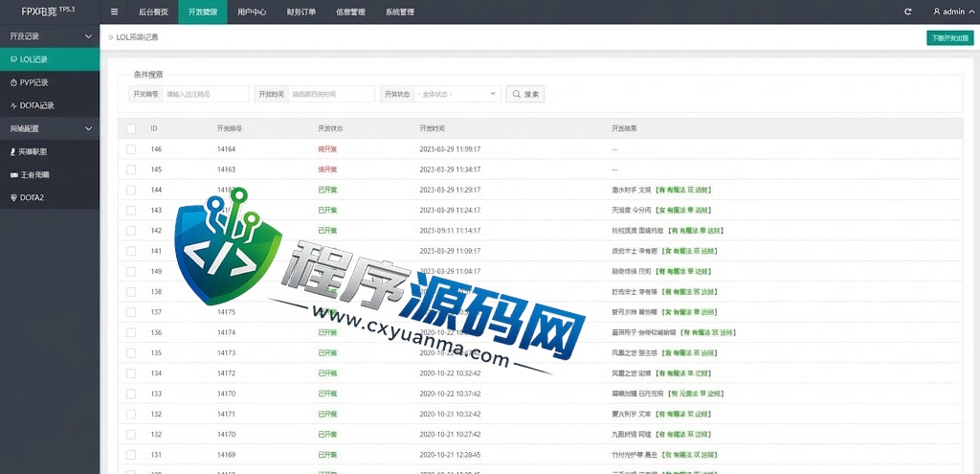Focus the draw number input field
The width and height of the screenshot is (980, 474).
206,95
